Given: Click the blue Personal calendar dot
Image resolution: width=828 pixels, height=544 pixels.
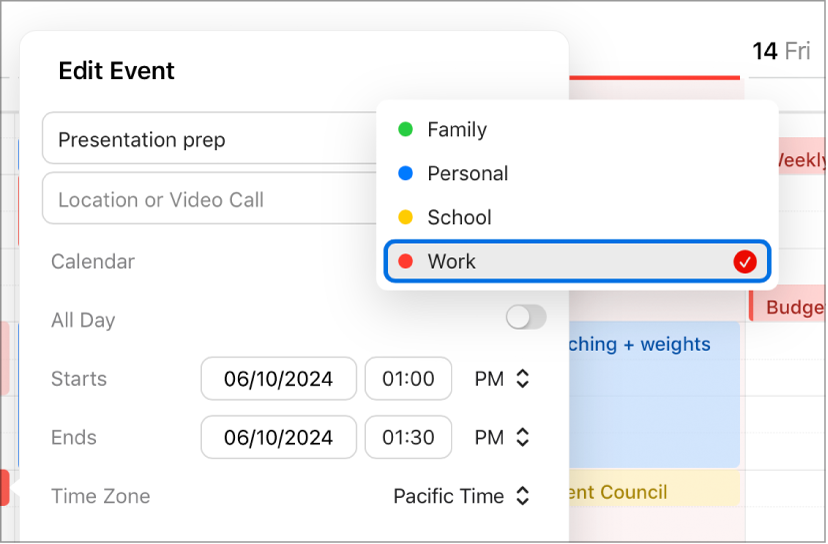Looking at the screenshot, I should (x=405, y=173).
